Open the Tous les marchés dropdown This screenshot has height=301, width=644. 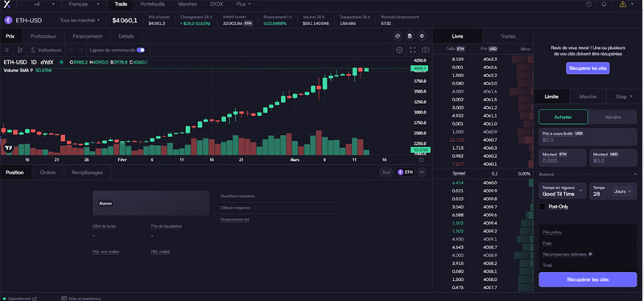[80, 20]
